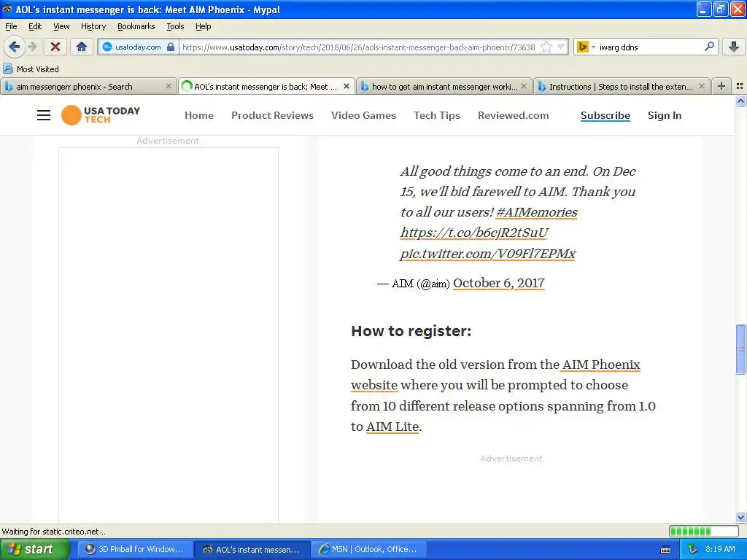747x560 pixels.
Task: Go to the Home nav link
Action: [x=199, y=115]
